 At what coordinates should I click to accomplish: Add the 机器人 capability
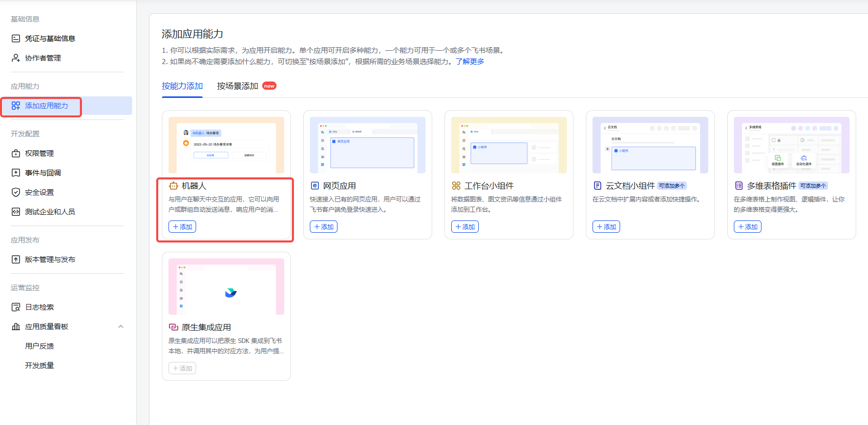[182, 227]
